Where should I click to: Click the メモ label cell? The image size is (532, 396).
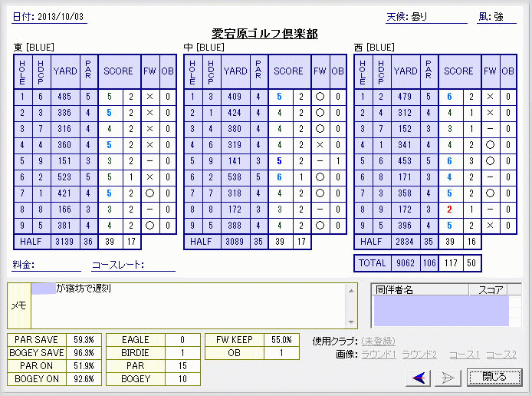19,306
